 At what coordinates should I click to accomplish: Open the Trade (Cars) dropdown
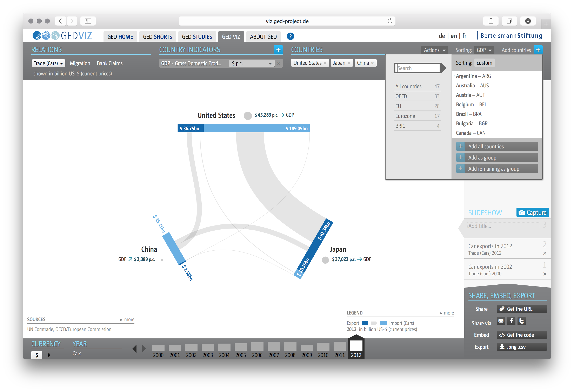tap(48, 63)
